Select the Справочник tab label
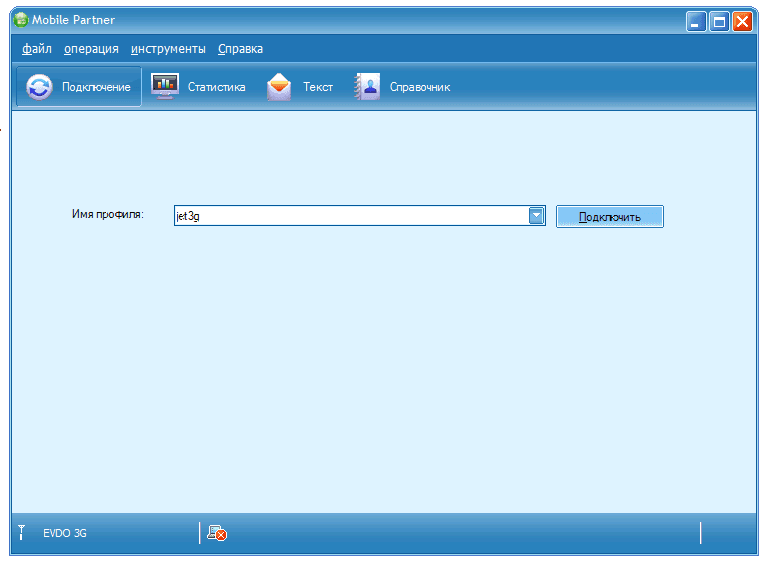Screen dimensions: 768x565 coord(420,87)
